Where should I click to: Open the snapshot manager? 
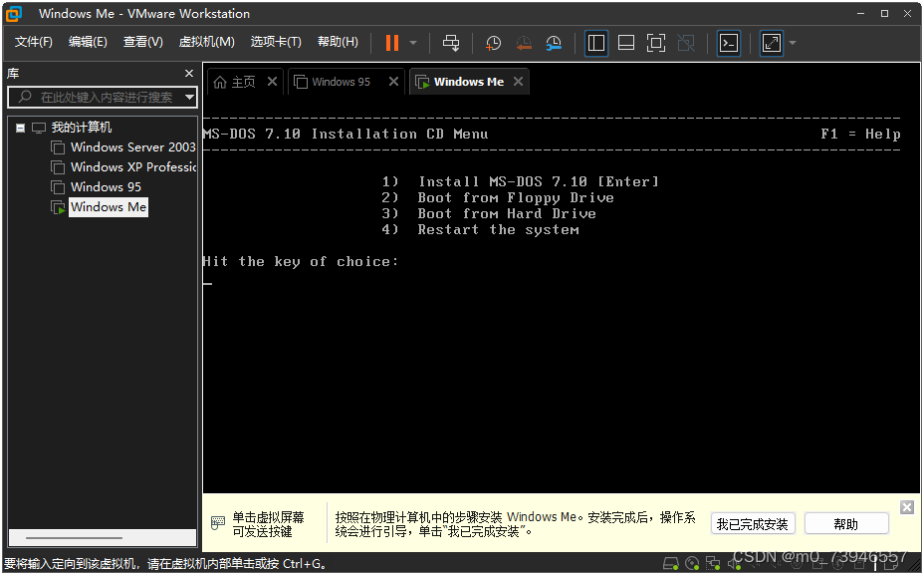click(554, 43)
